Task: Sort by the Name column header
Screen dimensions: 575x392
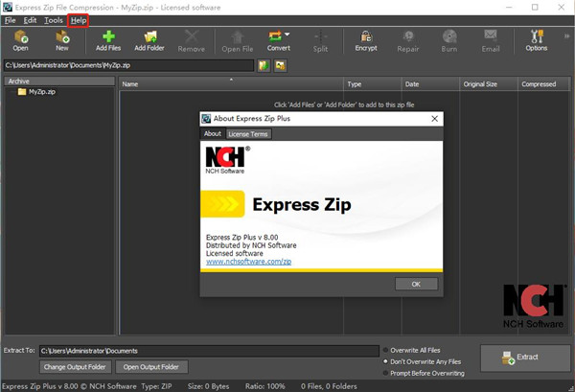Action: [x=231, y=84]
